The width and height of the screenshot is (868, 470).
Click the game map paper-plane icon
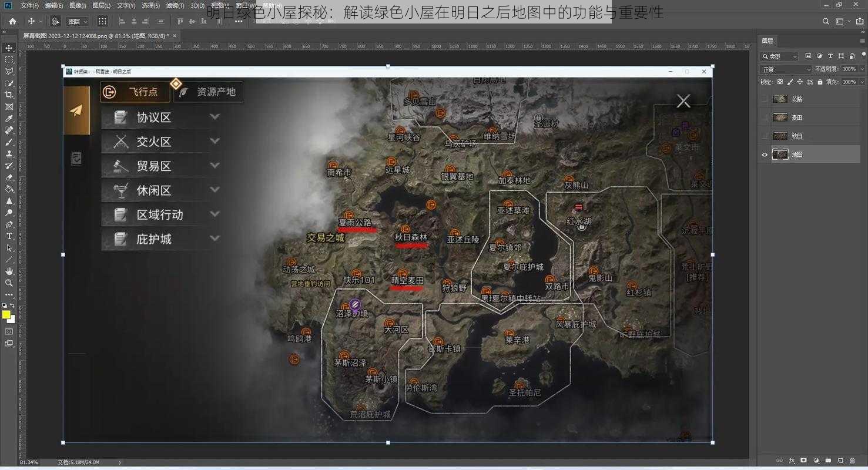click(76, 110)
